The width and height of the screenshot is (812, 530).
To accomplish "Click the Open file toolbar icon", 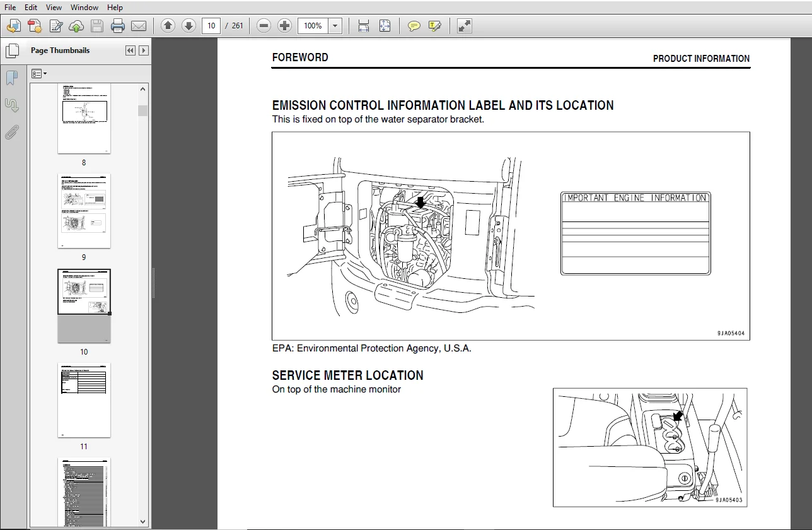I will click(x=14, y=26).
